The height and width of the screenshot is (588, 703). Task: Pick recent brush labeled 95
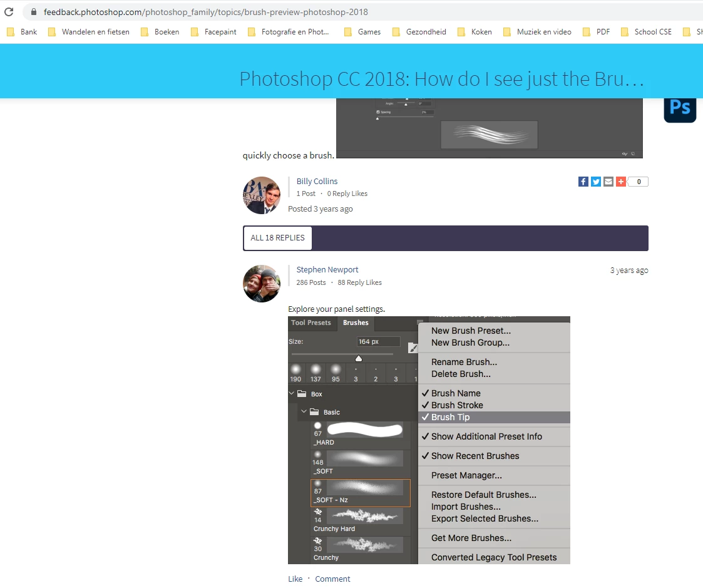tap(336, 373)
